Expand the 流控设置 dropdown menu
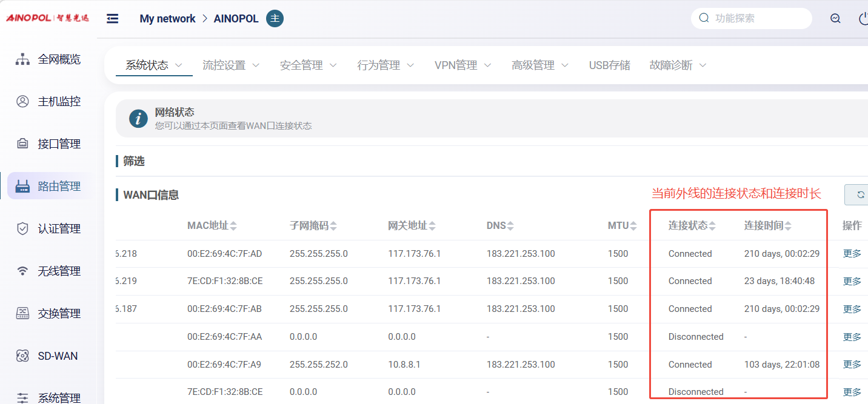The width and height of the screenshot is (868, 404). point(230,65)
